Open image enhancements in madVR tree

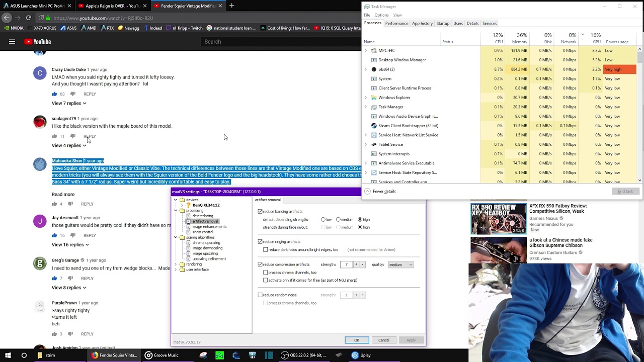(209, 227)
